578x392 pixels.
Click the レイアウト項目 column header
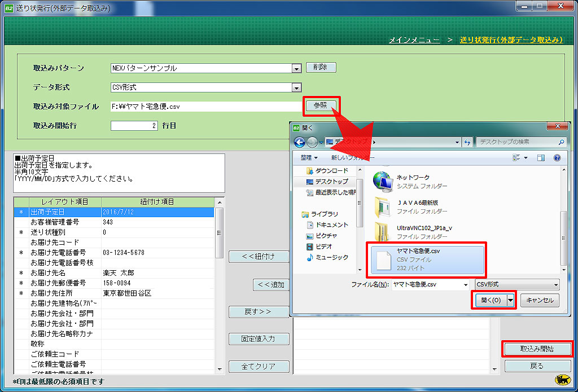65,202
